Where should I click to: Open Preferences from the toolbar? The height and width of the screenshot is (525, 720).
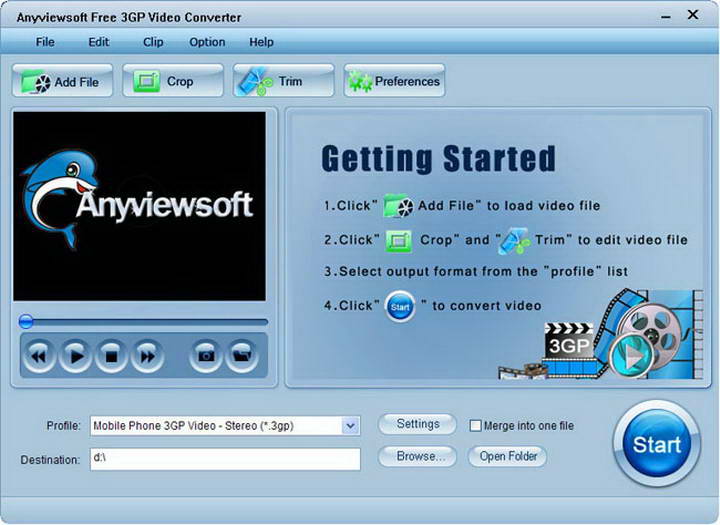tap(394, 81)
